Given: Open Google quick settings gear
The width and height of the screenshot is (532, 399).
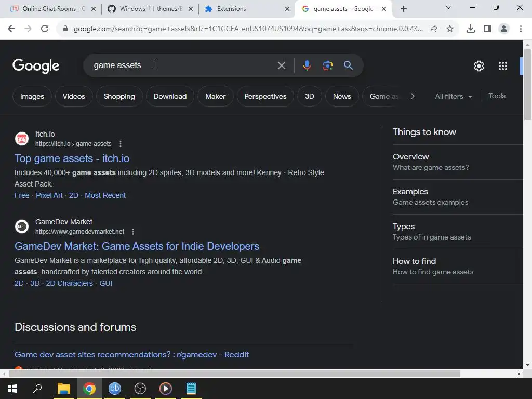Looking at the screenshot, I should [x=479, y=66].
